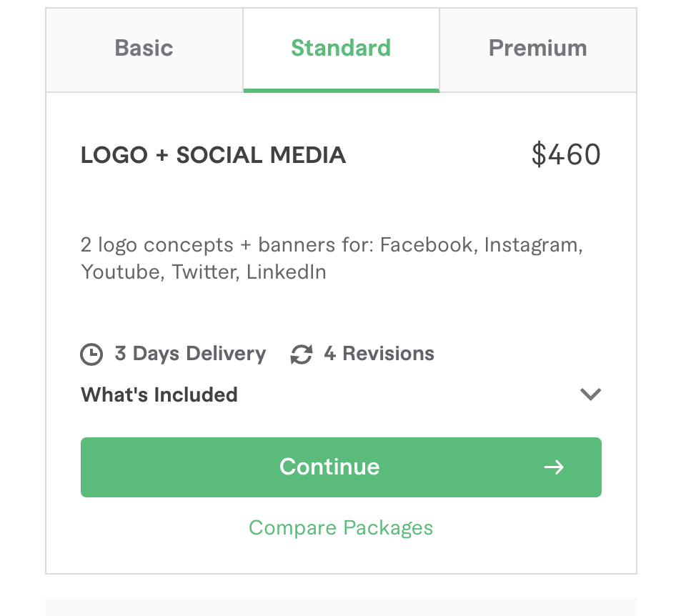This screenshot has height=616, width=686.
Task: Click the LOGO + SOCIAL MEDIA title
Action: [213, 155]
